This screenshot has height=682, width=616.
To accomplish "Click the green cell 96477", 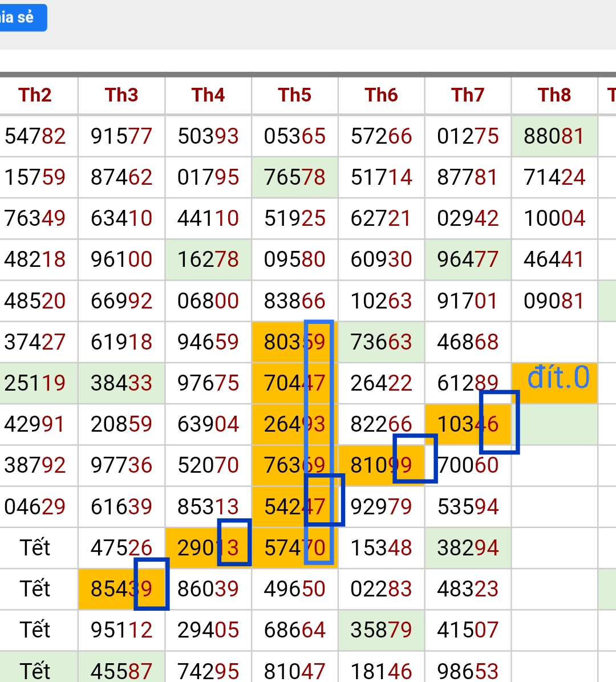I will (468, 259).
